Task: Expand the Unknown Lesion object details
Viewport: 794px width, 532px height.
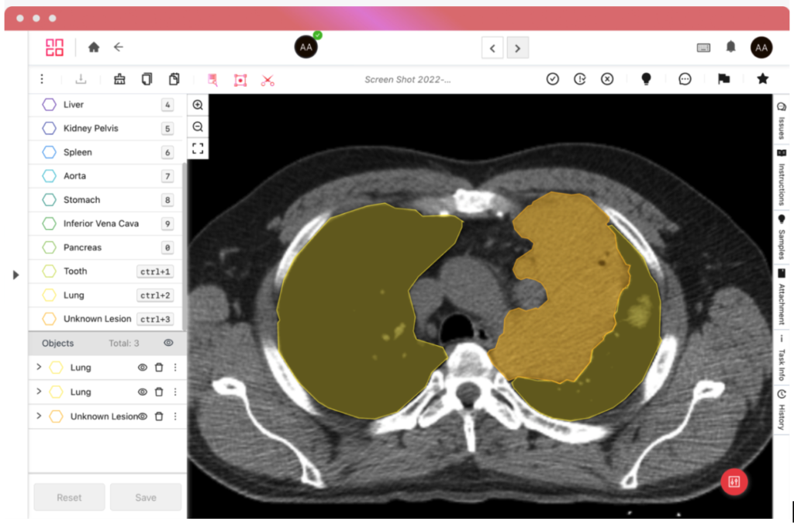Action: pyautogui.click(x=39, y=416)
